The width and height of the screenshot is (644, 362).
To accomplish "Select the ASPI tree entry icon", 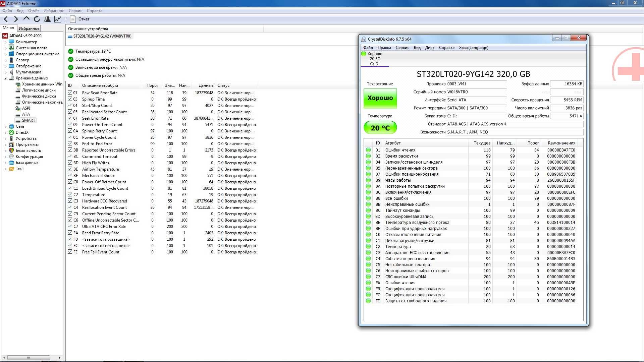I will [x=18, y=108].
